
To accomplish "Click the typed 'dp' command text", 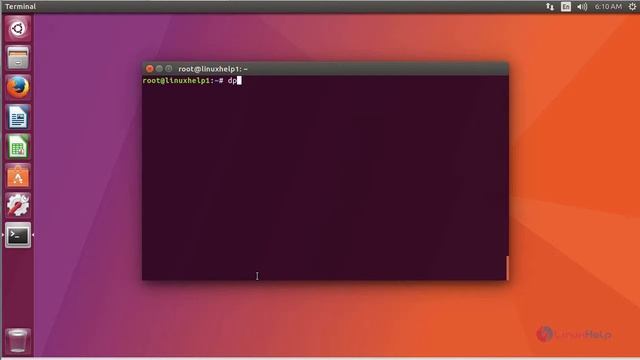I will coord(232,81).
